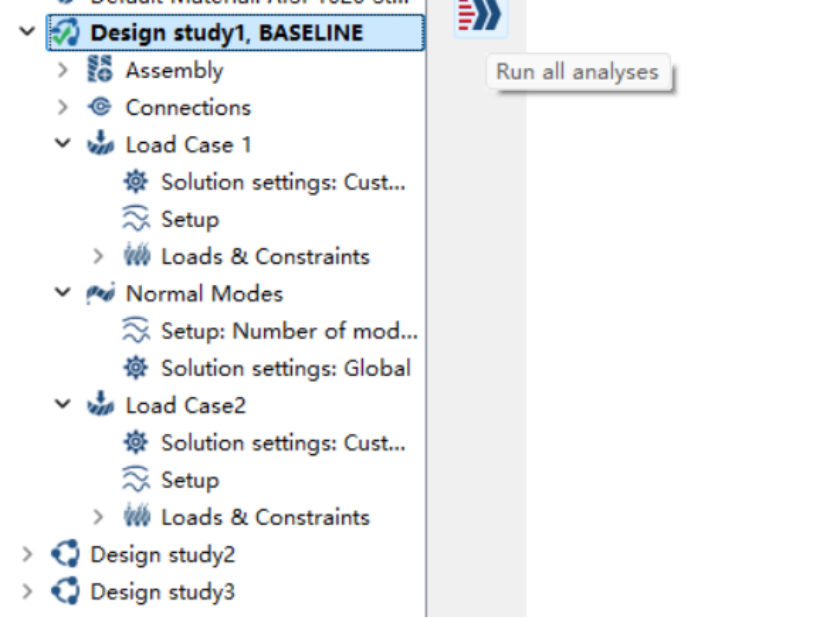Image resolution: width=831 pixels, height=618 pixels.
Task: Click Loads & Constraints icon under Load Case2
Action: pos(137,516)
